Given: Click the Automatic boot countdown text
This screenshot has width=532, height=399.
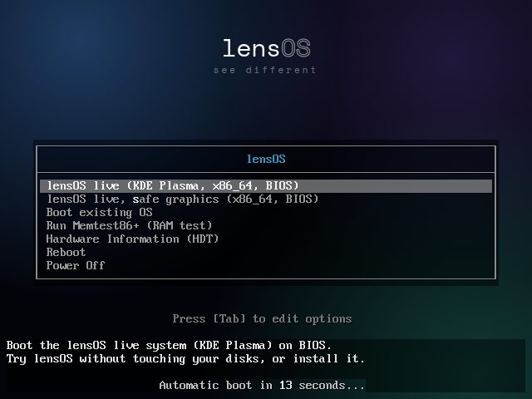Looking at the screenshot, I should tap(262, 385).
